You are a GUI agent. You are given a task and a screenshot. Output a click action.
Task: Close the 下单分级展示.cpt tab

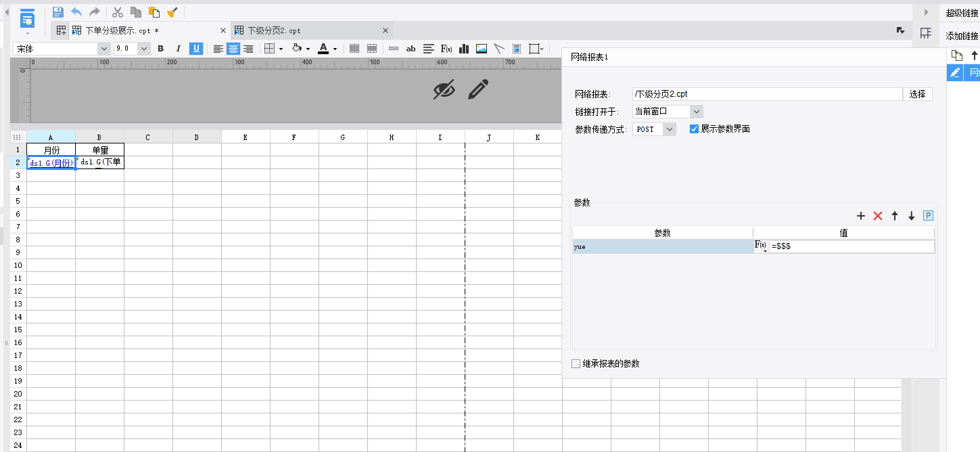[223, 30]
